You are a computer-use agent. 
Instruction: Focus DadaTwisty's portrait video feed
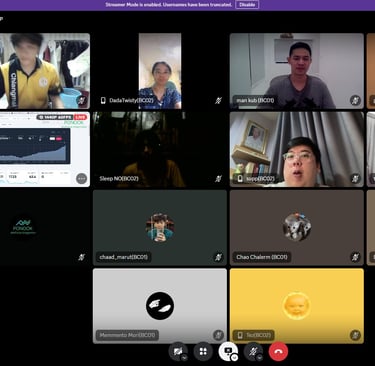tap(160, 71)
